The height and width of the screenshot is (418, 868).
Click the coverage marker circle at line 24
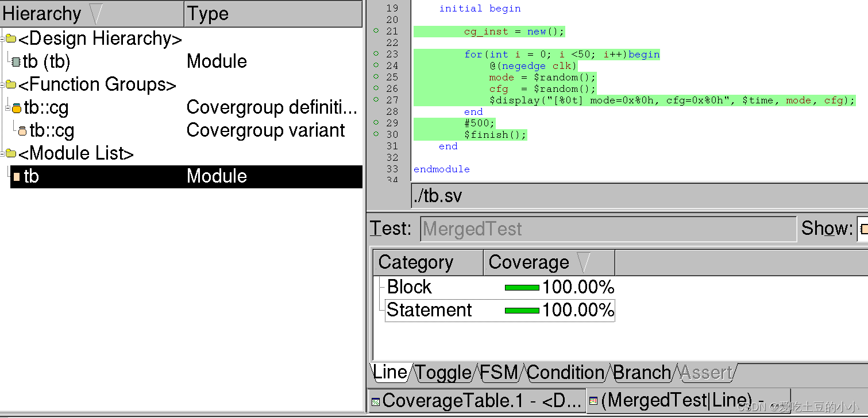[376, 65]
